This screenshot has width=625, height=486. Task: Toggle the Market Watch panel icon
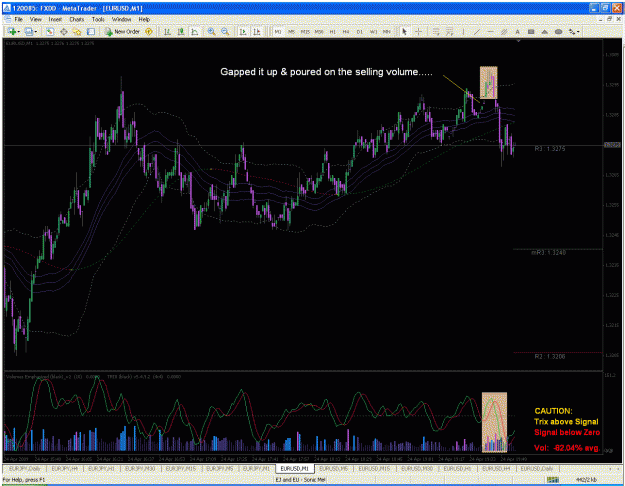(50, 31)
